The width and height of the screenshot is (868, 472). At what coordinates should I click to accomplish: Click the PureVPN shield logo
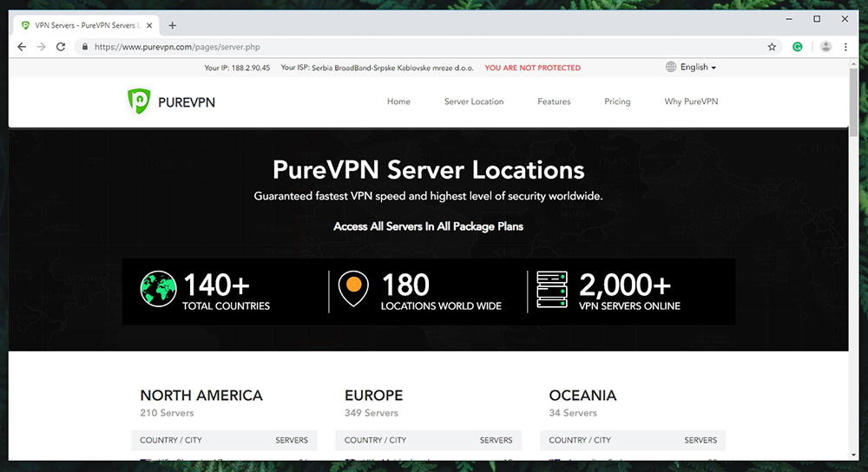[x=138, y=102]
